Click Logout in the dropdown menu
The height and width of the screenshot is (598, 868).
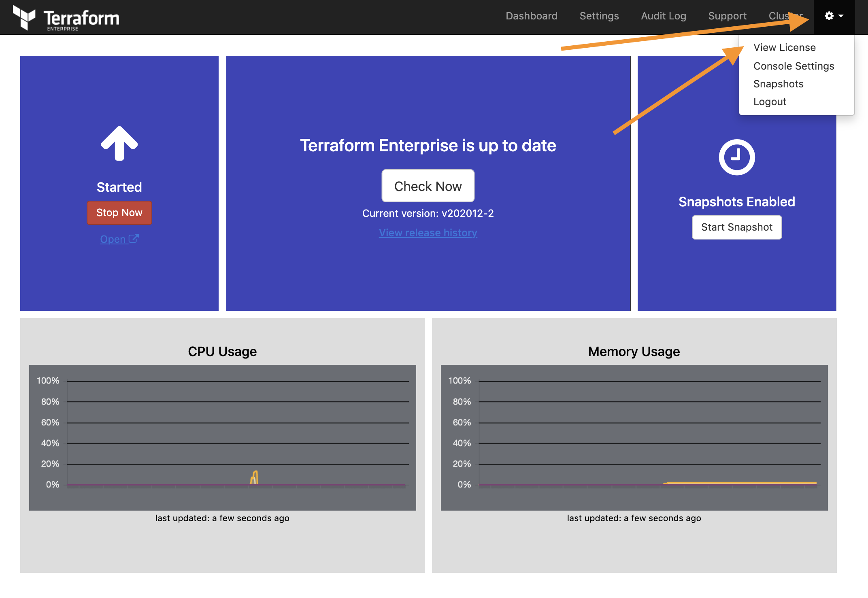pyautogui.click(x=770, y=102)
